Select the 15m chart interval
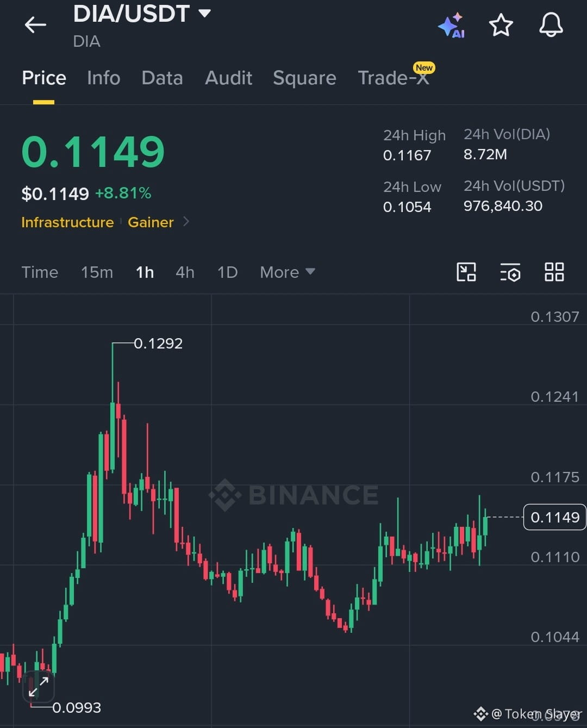 point(97,272)
